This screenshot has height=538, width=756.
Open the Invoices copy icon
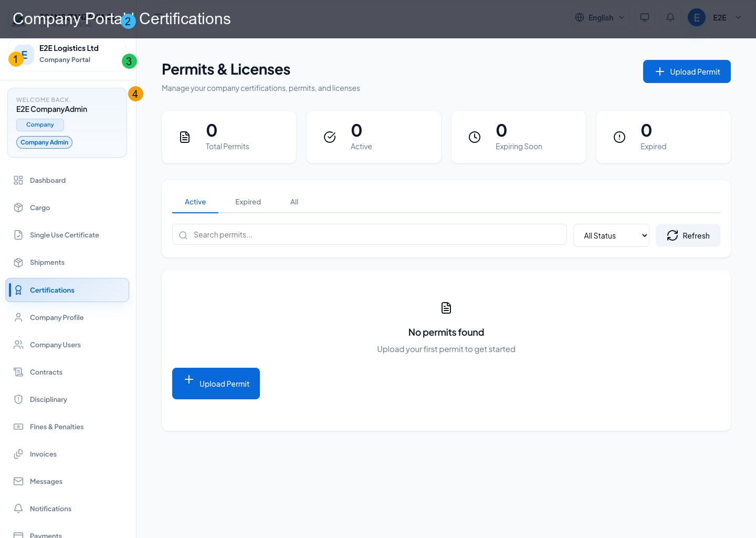(18, 454)
